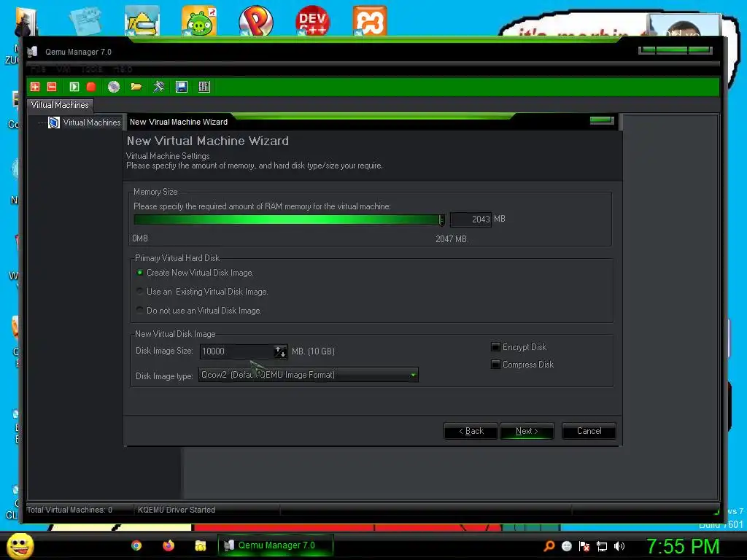The height and width of the screenshot is (560, 747).
Task: Click the memory MB value field
Action: pos(471,219)
